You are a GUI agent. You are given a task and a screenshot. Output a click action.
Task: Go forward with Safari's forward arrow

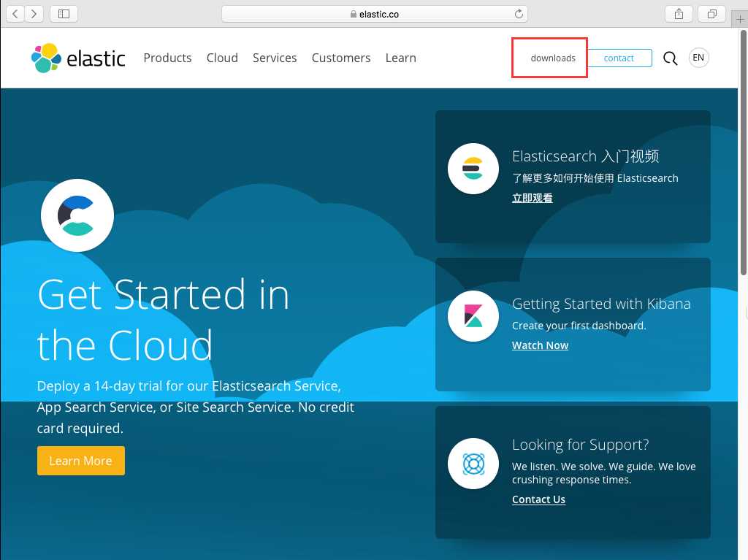click(34, 14)
